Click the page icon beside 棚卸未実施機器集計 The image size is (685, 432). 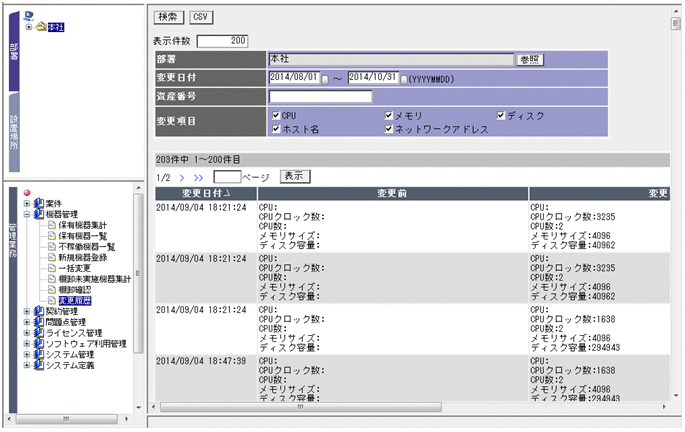click(52, 279)
